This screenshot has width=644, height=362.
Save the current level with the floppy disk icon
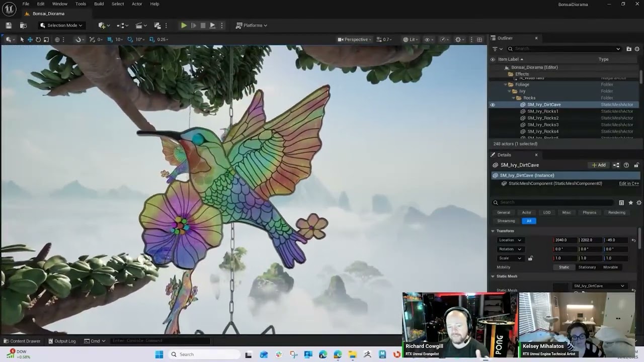(x=9, y=25)
